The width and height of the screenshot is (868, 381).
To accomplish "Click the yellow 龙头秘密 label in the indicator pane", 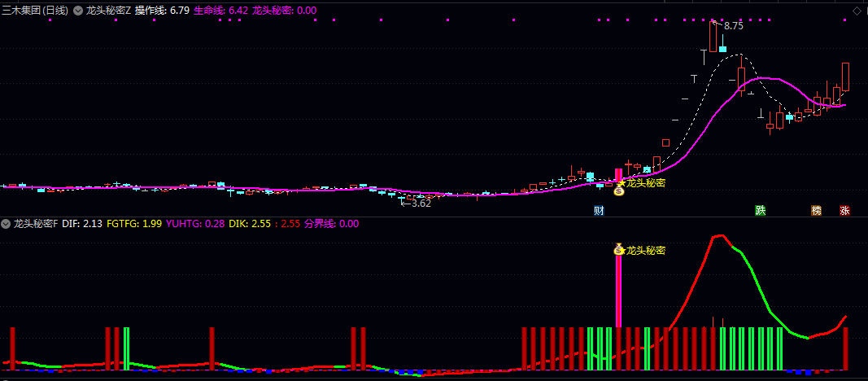I will [646, 250].
